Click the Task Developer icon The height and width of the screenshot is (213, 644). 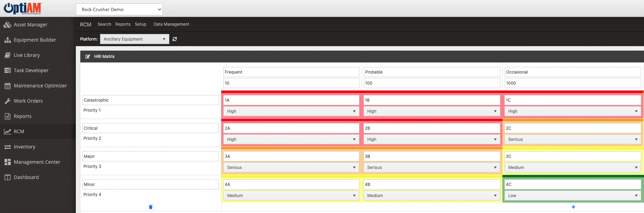coord(7,70)
